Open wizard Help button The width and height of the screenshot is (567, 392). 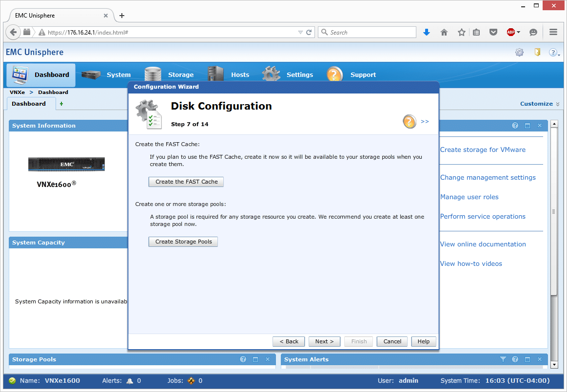424,341
